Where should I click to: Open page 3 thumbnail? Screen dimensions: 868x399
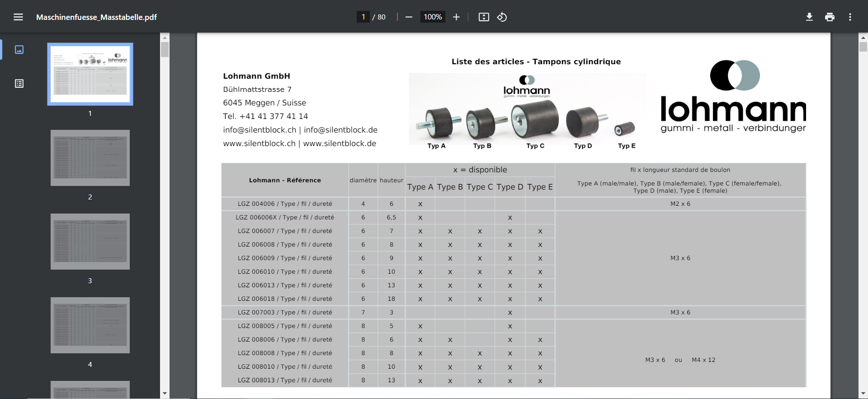click(x=90, y=242)
